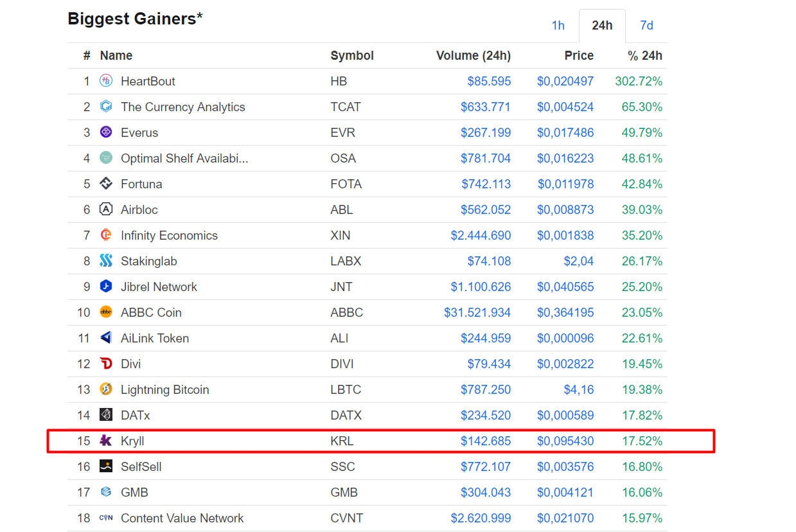Click SelfSell price $0,003576
This screenshot has width=796, height=532.
point(565,467)
